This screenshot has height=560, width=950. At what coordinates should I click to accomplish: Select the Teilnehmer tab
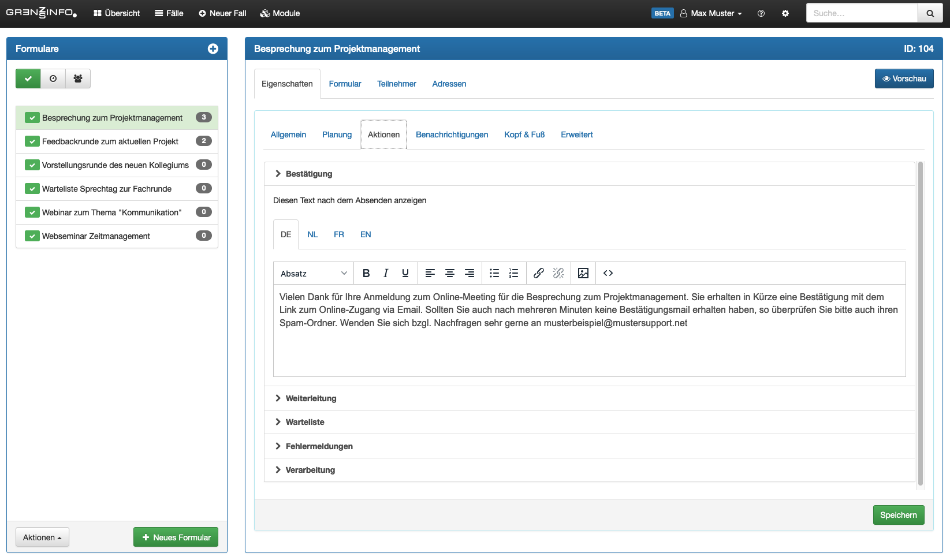396,84
